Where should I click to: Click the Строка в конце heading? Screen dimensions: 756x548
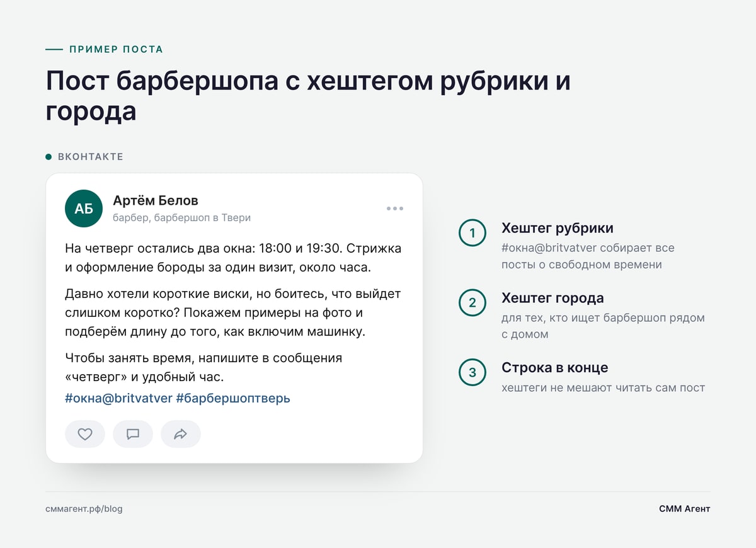click(x=555, y=368)
